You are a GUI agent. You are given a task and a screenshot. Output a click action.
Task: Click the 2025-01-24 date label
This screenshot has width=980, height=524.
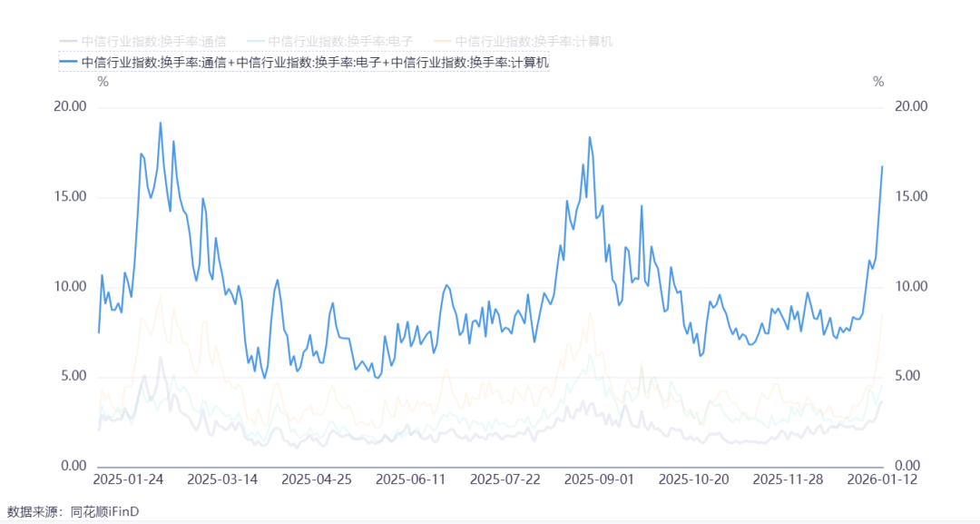click(128, 480)
